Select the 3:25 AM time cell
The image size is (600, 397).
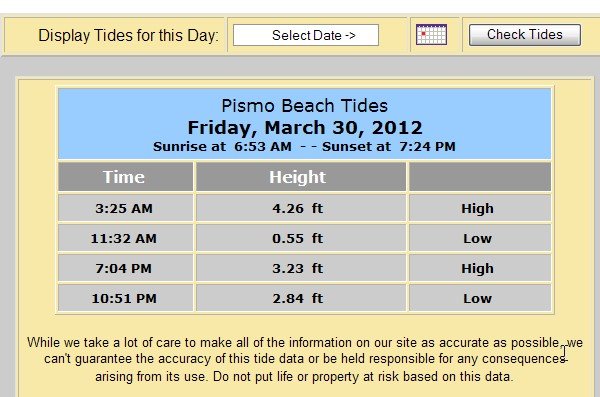(x=125, y=208)
